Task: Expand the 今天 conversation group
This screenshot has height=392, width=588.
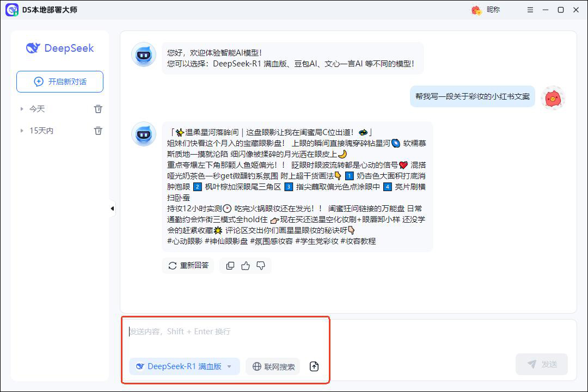Action: tap(22, 109)
